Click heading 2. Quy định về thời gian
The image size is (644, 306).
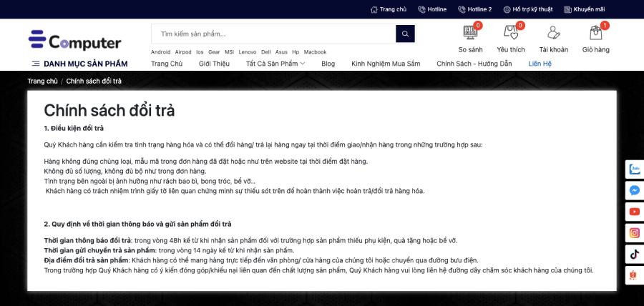pyautogui.click(x=137, y=224)
